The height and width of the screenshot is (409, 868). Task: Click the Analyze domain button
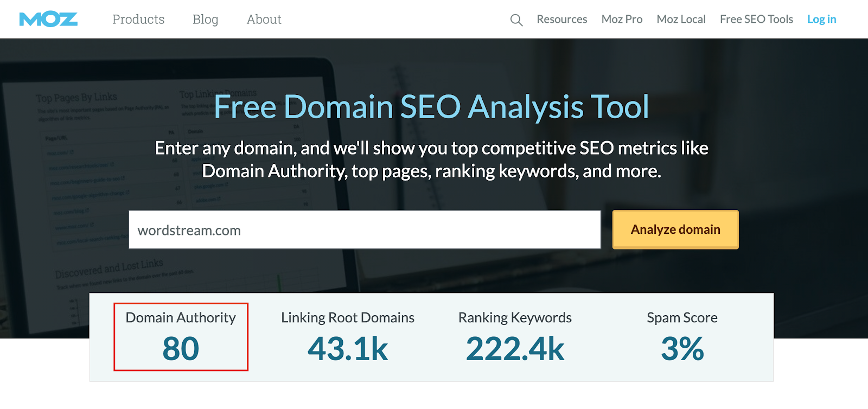(x=675, y=229)
